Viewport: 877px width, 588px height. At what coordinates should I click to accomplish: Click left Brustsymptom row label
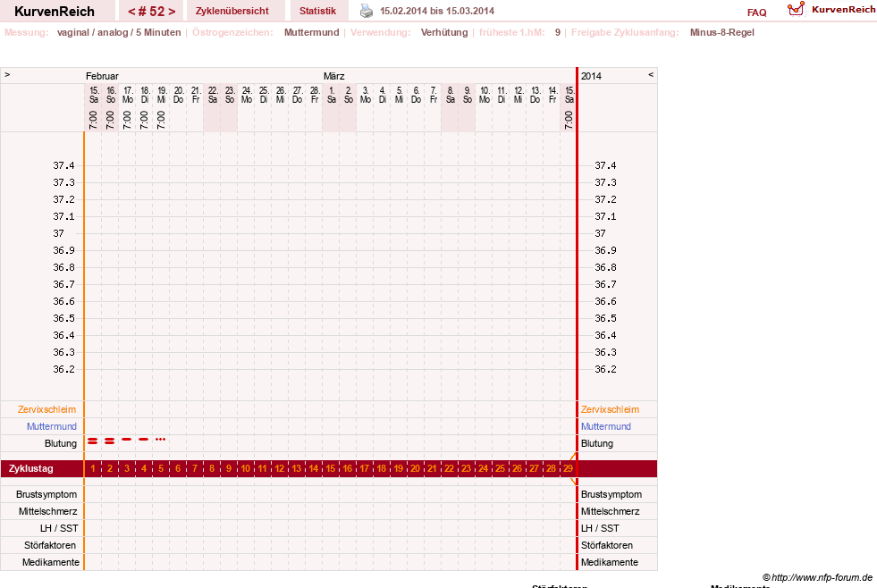(46, 494)
